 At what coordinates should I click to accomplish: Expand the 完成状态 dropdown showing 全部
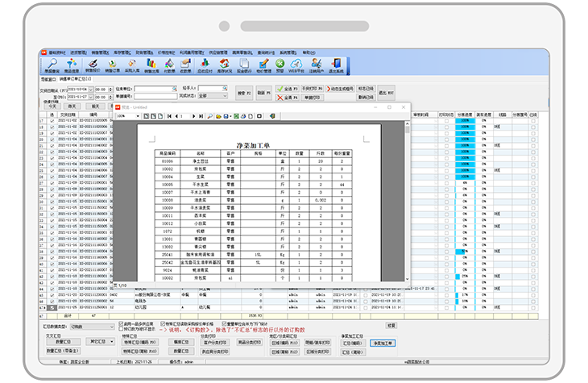click(x=213, y=95)
